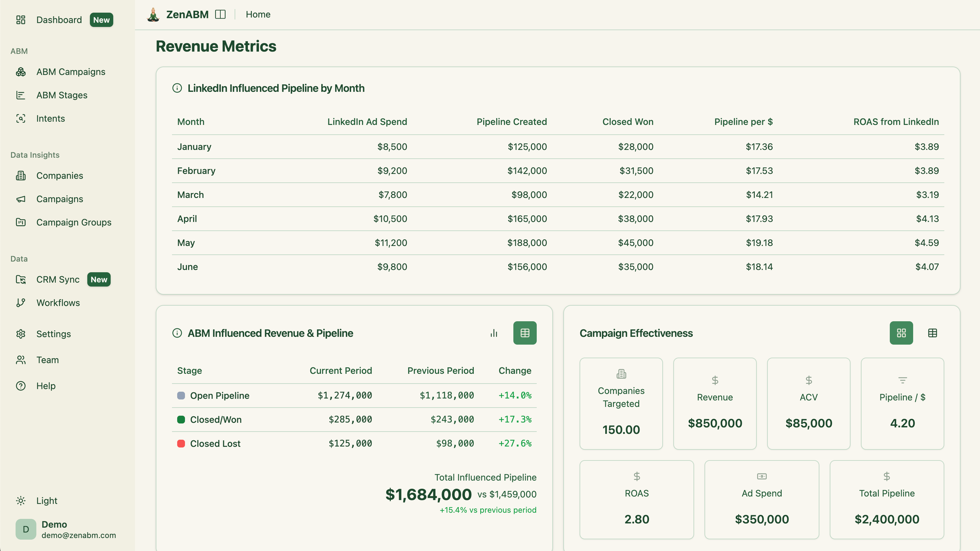Image resolution: width=980 pixels, height=551 pixels.
Task: Click the Companies Targeted card icon
Action: click(x=621, y=374)
